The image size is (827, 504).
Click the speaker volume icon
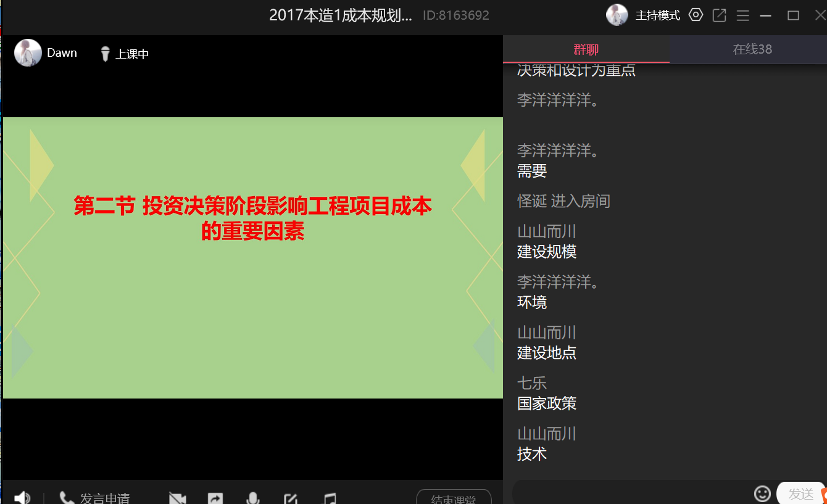pyautogui.click(x=22, y=497)
